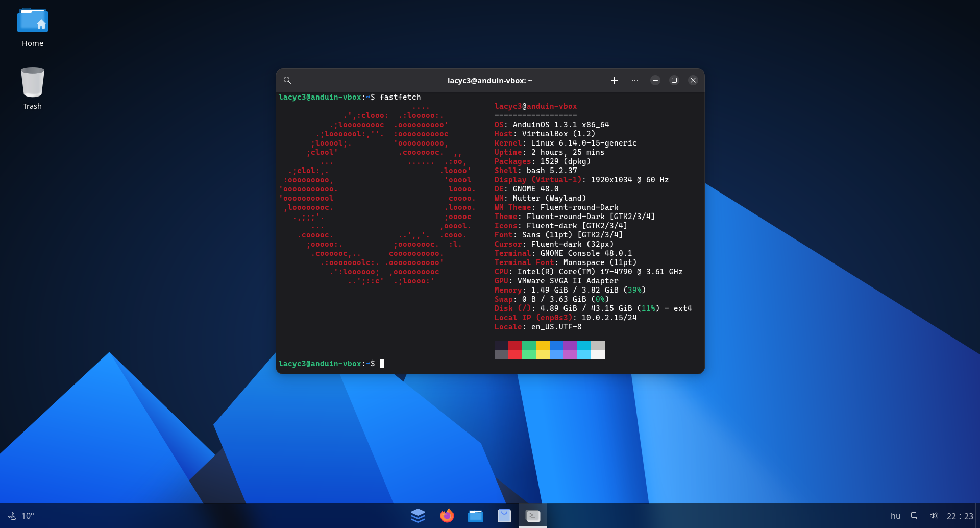Click the Uptime: 2 hours, 25 mins line
The height and width of the screenshot is (528, 980).
click(549, 152)
